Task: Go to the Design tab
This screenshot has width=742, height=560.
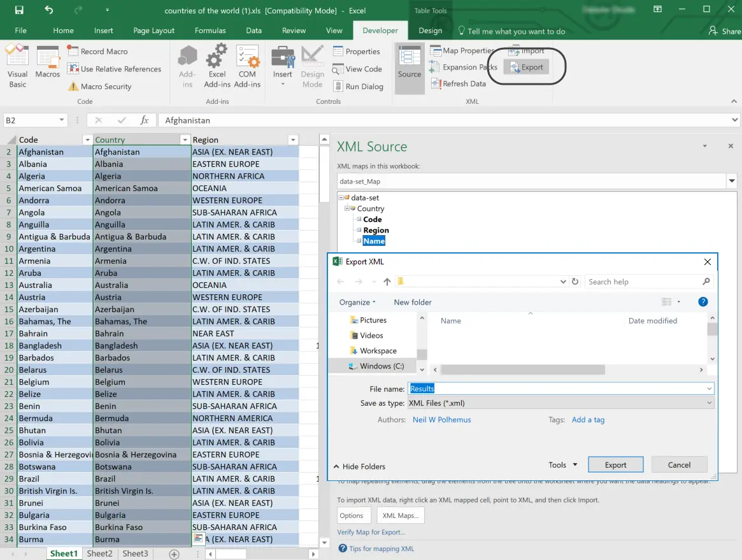Action: [430, 31]
